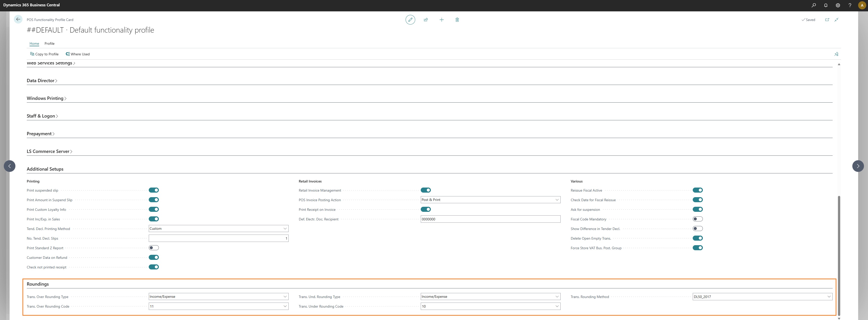Click the back arrow icon

pos(18,19)
